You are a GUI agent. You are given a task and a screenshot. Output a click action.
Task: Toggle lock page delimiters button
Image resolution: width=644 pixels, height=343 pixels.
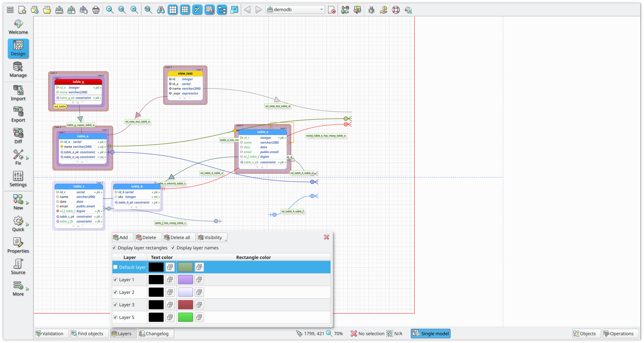(x=198, y=10)
